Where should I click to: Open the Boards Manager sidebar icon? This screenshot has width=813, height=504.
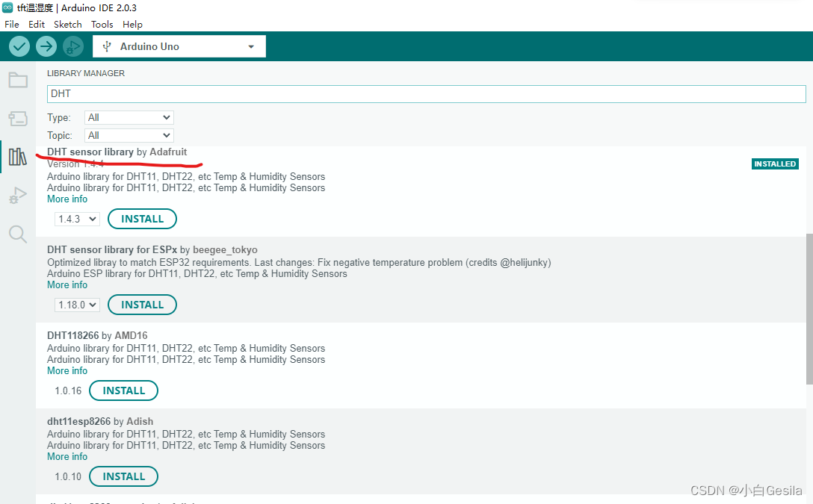18,119
